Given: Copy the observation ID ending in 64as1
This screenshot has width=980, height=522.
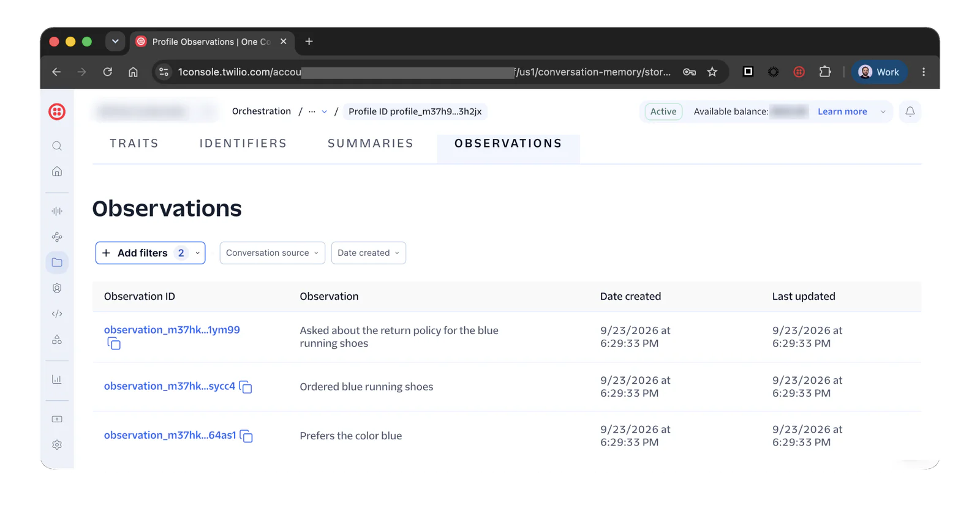Looking at the screenshot, I should 246,436.
